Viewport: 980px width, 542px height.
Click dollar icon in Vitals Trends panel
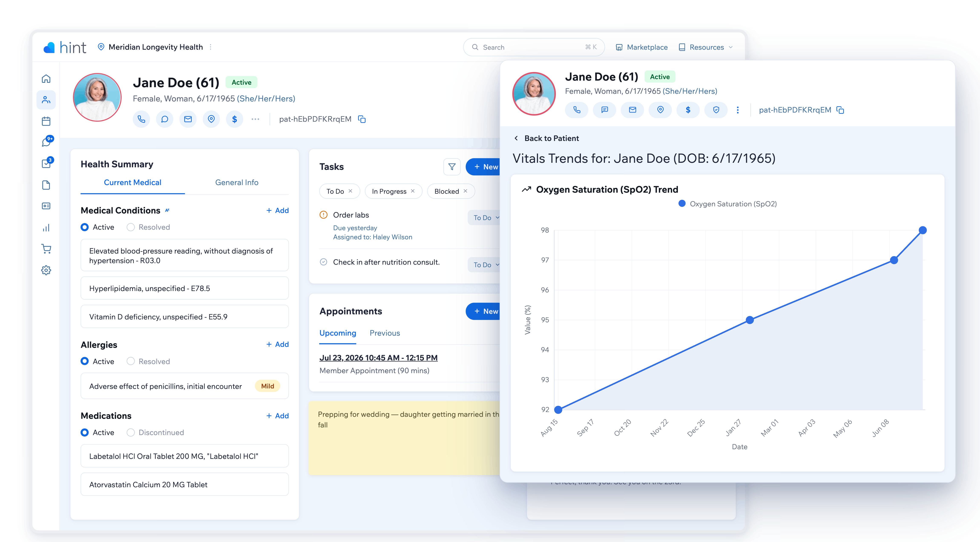pyautogui.click(x=688, y=110)
